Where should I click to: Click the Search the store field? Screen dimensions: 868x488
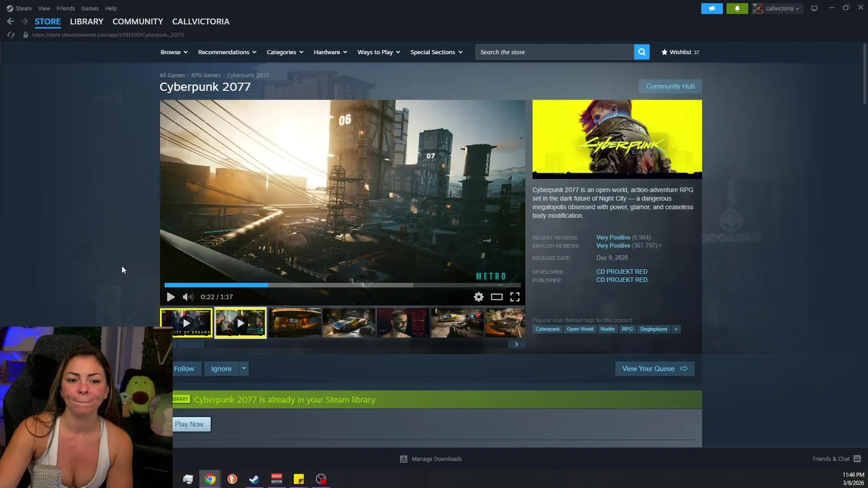555,52
